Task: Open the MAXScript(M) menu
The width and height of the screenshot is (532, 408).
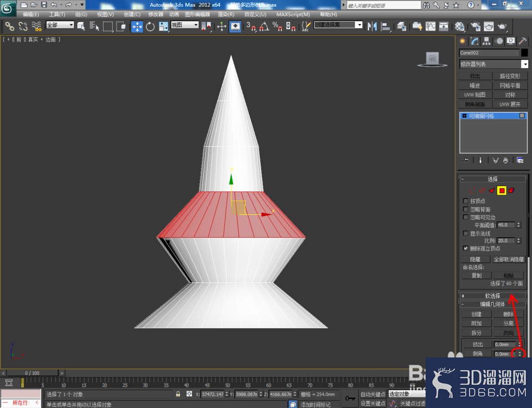Action: point(293,14)
